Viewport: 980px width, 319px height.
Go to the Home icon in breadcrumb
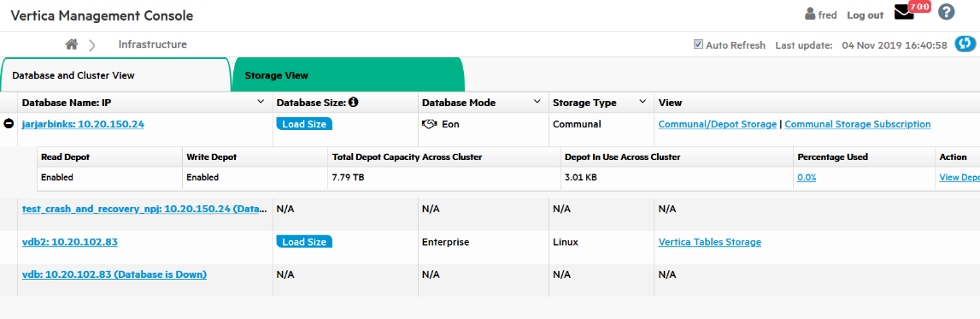point(72,44)
